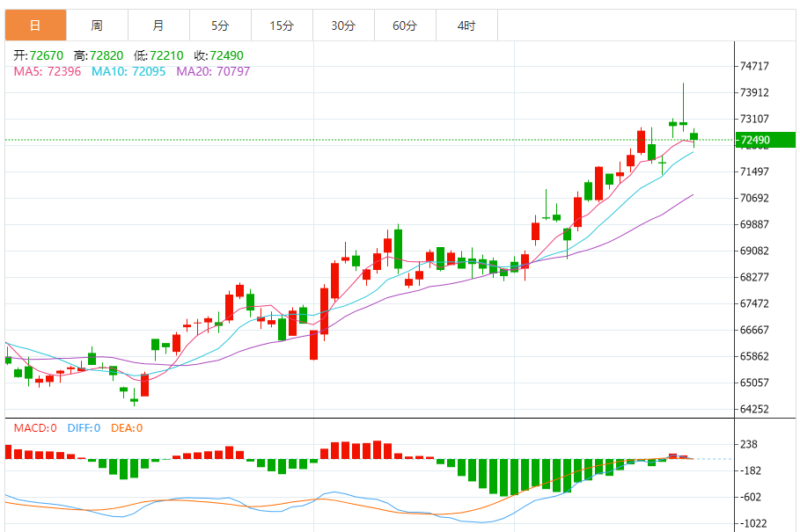Viewport: 800px width, 532px height.
Task: Click the MACD:0 indicator label
Action: 35,428
